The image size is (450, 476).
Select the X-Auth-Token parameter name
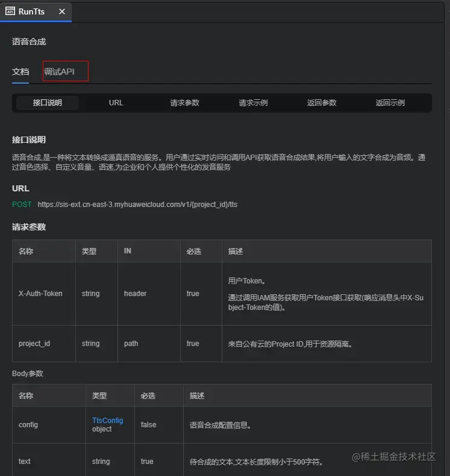pyautogui.click(x=40, y=293)
